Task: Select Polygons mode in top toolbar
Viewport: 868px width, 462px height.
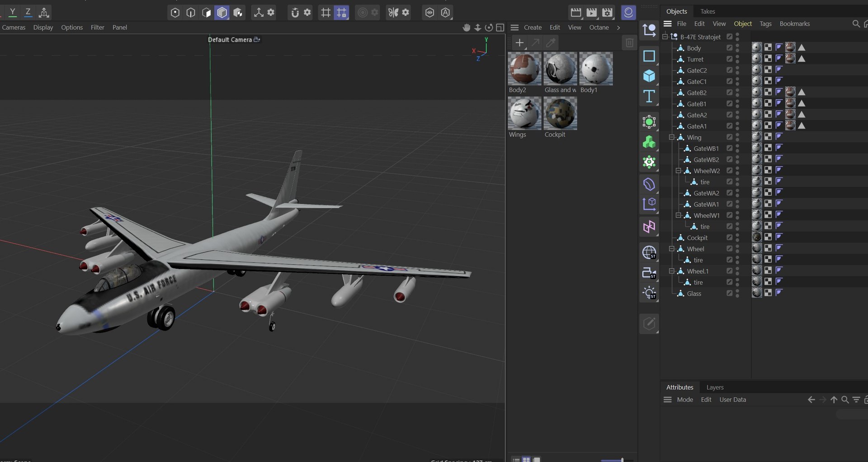Action: click(x=207, y=13)
